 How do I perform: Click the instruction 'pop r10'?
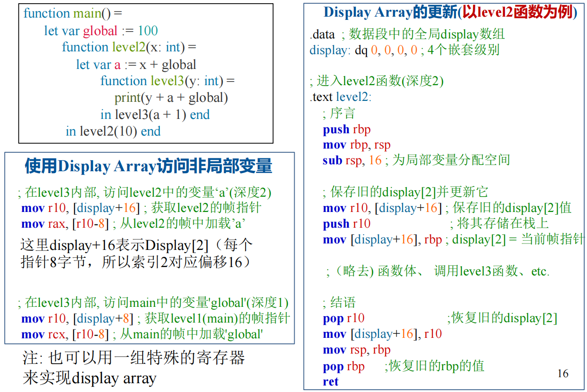tap(344, 318)
